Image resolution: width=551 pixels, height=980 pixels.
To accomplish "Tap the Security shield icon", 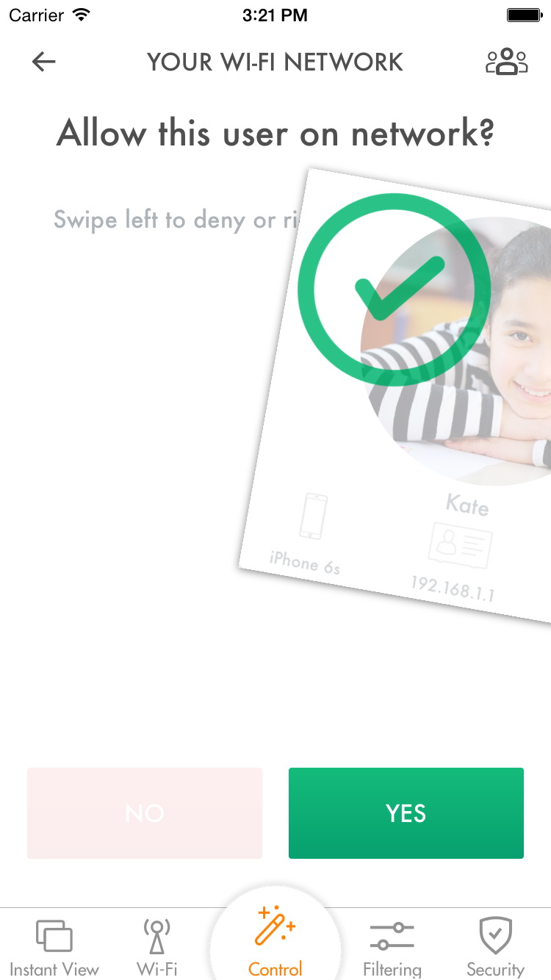I will click(495, 934).
